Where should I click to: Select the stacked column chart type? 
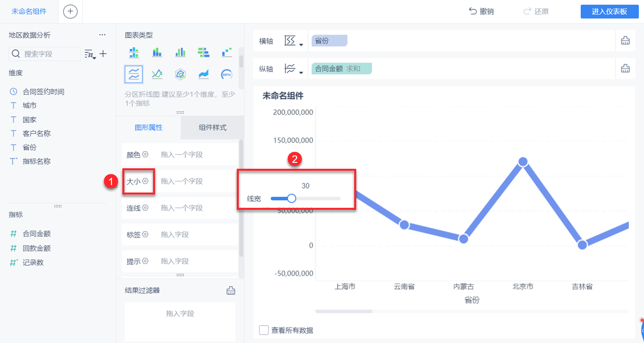click(x=157, y=52)
